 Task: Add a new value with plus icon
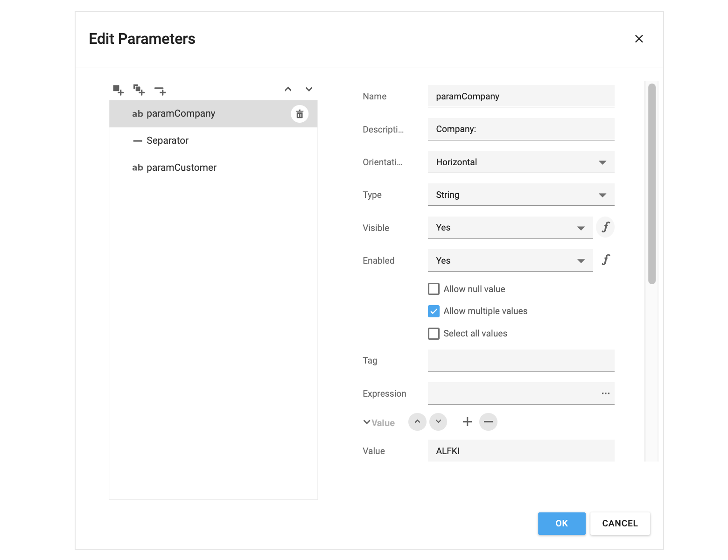tap(467, 422)
